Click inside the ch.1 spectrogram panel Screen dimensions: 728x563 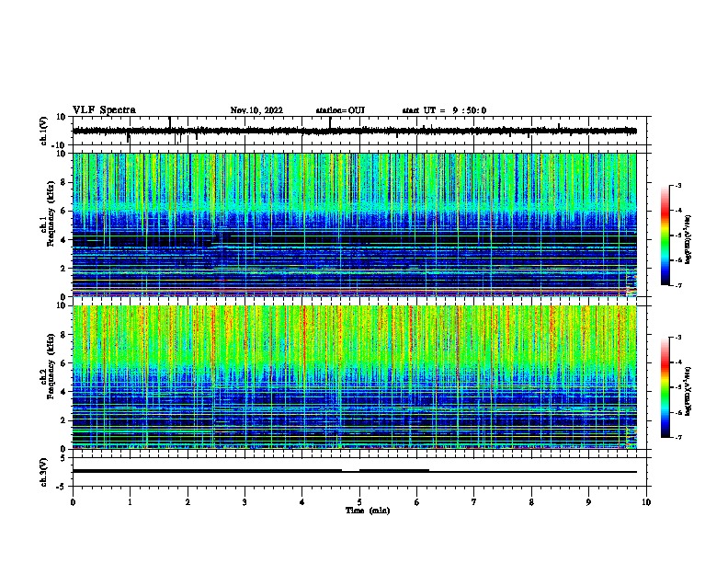[x=354, y=224]
